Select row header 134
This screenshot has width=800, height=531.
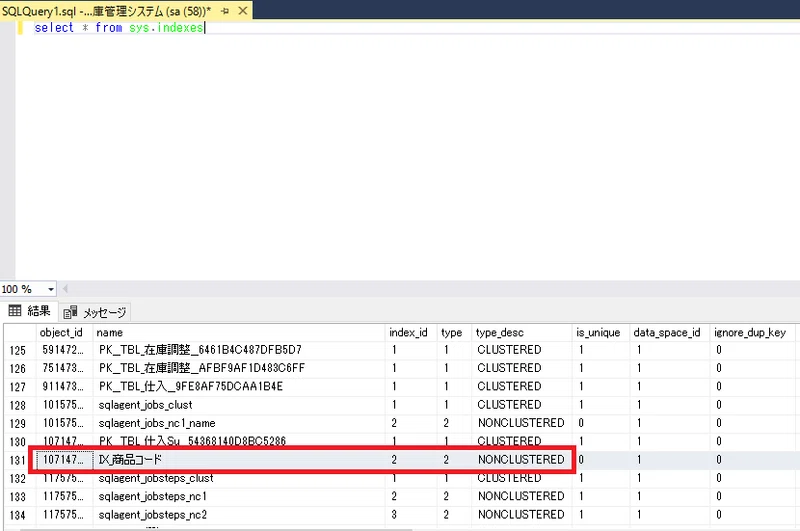(18, 515)
